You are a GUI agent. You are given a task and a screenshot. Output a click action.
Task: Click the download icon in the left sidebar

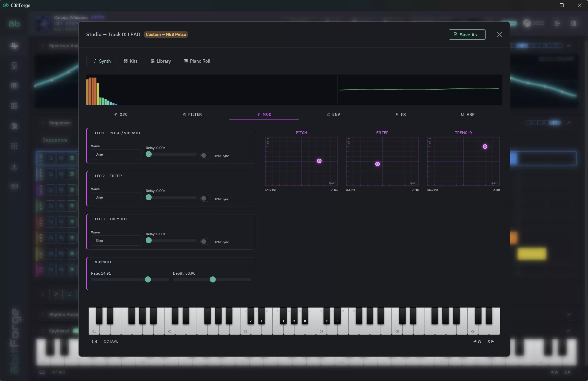14,166
